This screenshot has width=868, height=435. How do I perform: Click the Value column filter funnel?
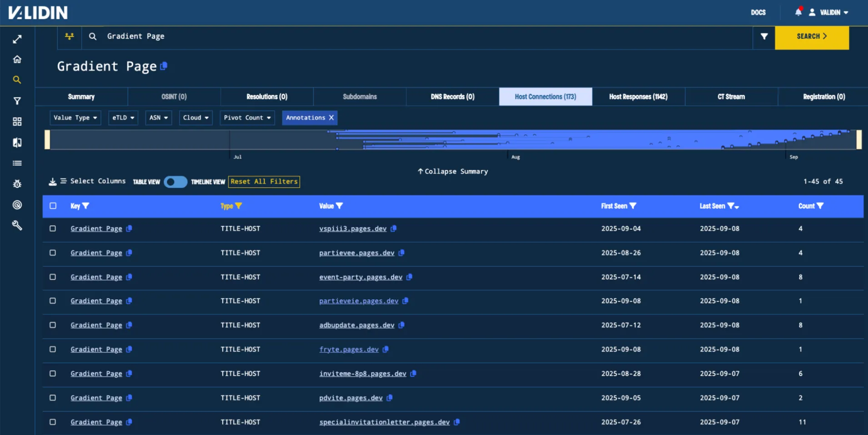click(340, 206)
